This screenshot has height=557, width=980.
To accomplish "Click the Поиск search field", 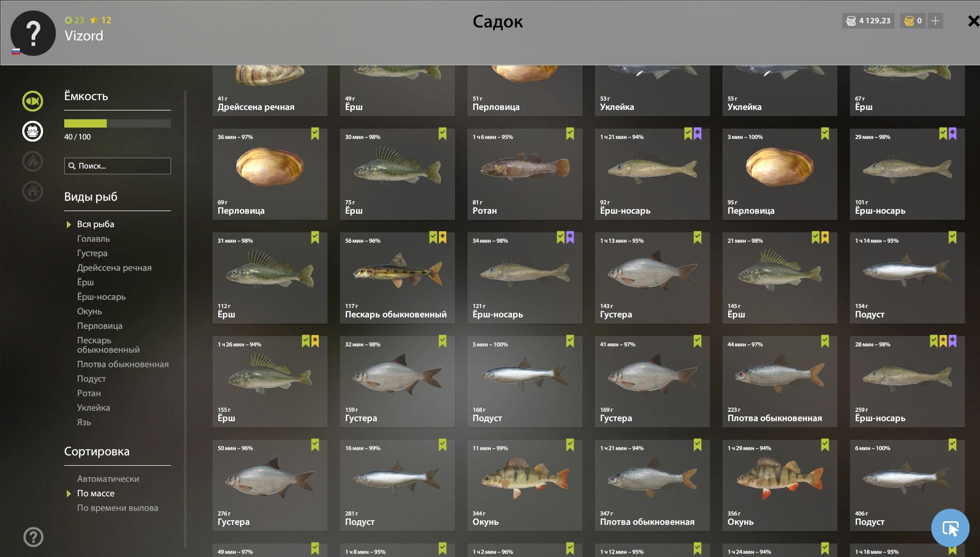I will [118, 166].
